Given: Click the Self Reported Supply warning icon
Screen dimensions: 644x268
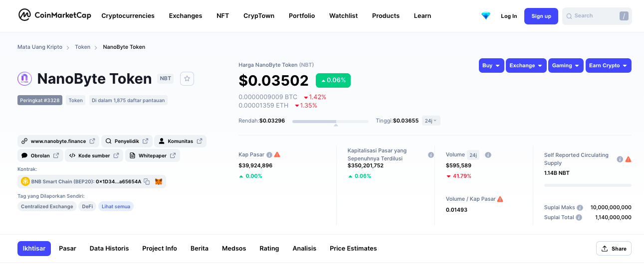Looking at the screenshot, I should click(628, 159).
